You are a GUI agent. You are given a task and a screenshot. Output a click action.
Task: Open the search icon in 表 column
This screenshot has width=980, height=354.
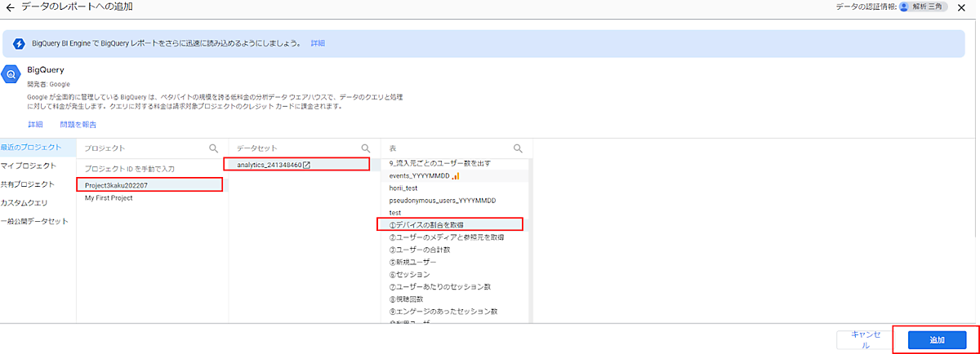click(518, 148)
